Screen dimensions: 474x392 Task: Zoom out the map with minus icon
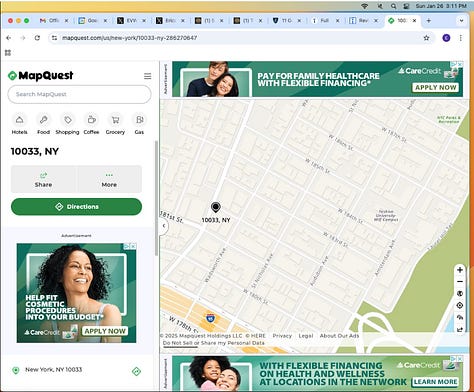click(x=460, y=282)
